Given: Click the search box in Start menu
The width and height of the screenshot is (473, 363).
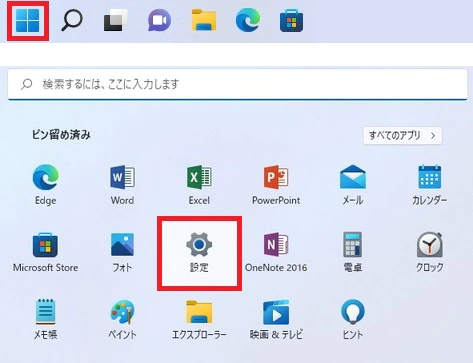Looking at the screenshot, I should click(x=237, y=84).
